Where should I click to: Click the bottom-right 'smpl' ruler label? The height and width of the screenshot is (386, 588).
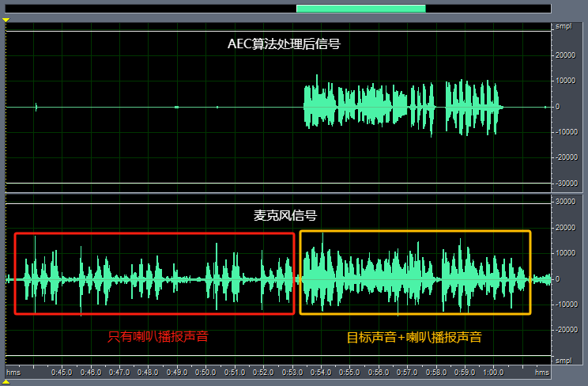(563, 361)
